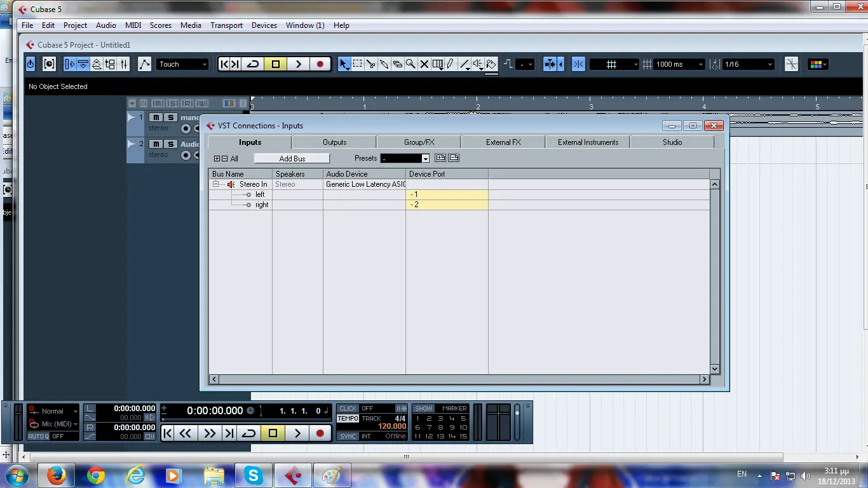Select the Mute X tool
Viewport: 868px width, 488px height.
tap(424, 64)
